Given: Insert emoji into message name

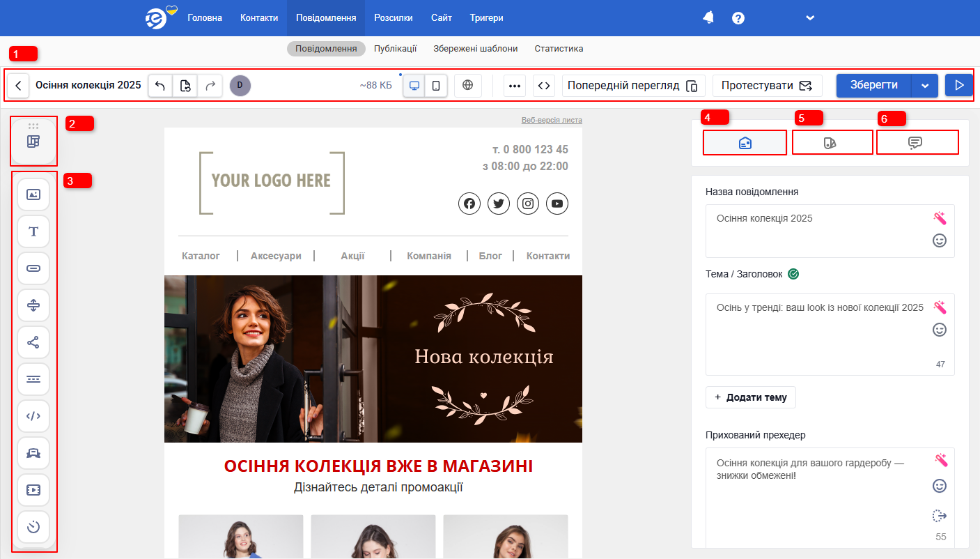Looking at the screenshot, I should pyautogui.click(x=940, y=240).
